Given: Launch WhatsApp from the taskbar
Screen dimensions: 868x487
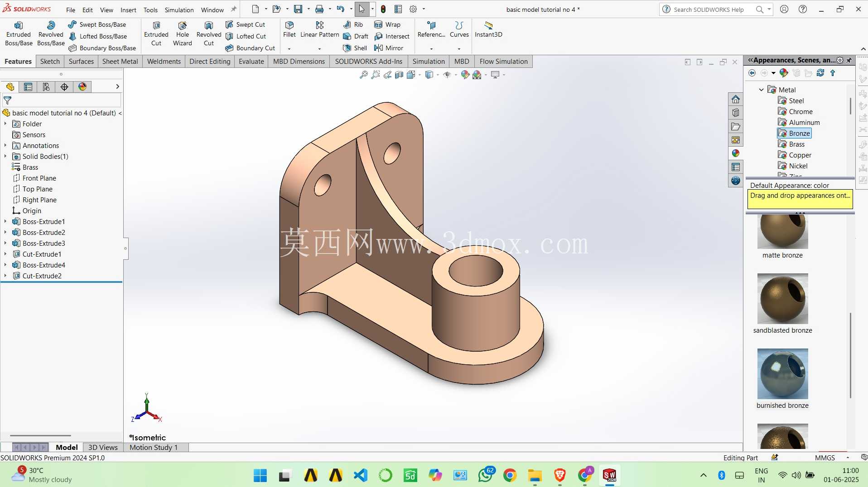Looking at the screenshot, I should coord(486,476).
